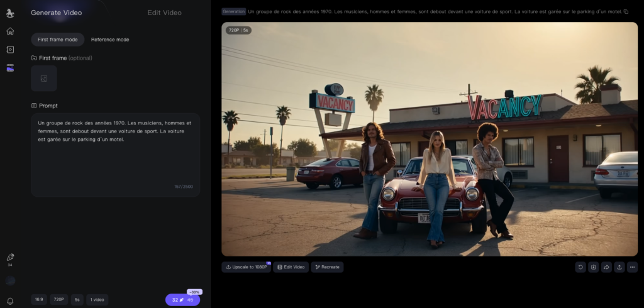Switch to Reference mode
Viewport: 644px width, 308px height.
click(x=110, y=40)
